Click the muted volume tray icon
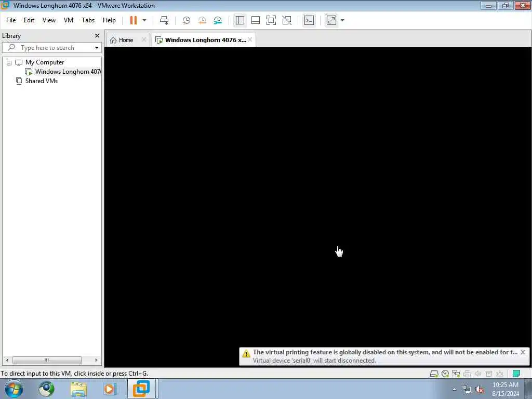This screenshot has height=399, width=532. [480, 390]
